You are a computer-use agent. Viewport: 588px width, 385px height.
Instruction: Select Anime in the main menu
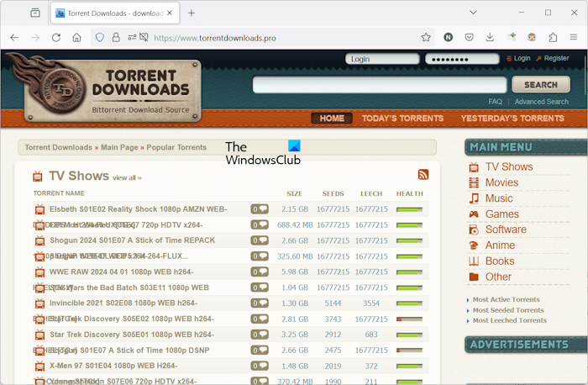click(500, 245)
